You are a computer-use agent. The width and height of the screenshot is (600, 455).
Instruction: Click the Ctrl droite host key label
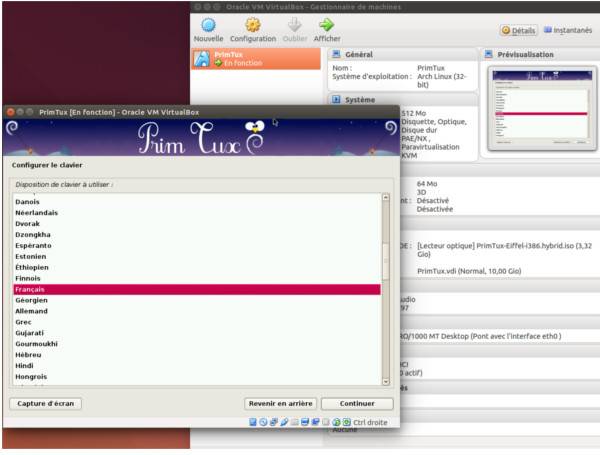370,422
